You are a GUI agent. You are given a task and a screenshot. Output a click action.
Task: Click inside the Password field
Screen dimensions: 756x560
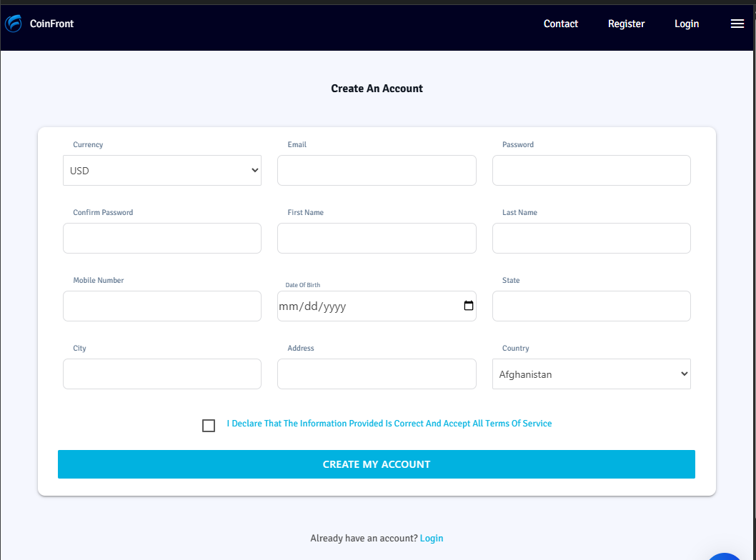coord(591,170)
